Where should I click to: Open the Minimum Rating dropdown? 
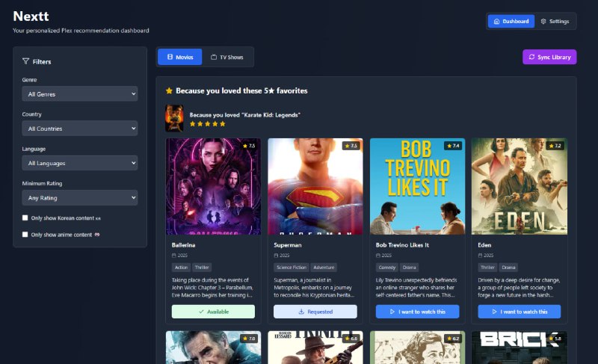click(x=80, y=198)
